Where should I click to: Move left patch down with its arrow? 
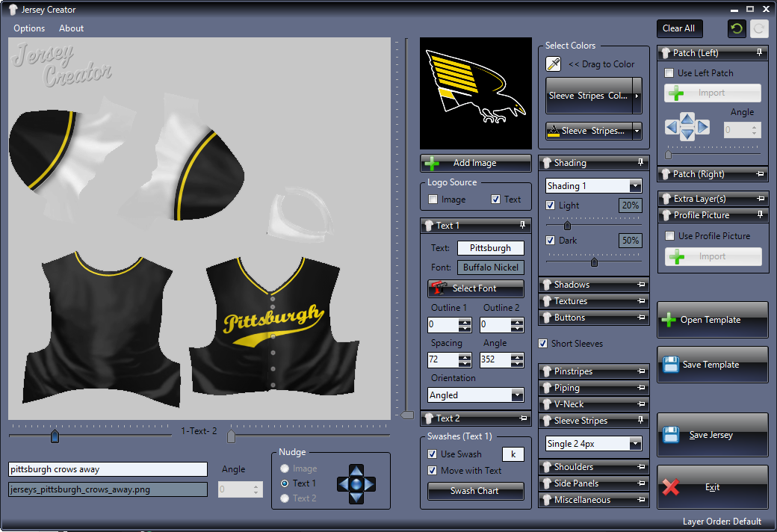pyautogui.click(x=687, y=134)
